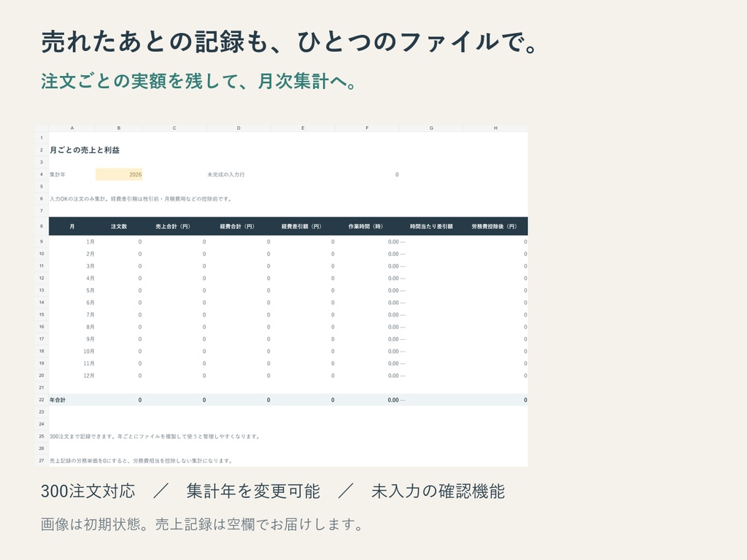Click 労務費控除後 value in the 5月 row
747x560 pixels.
click(525, 290)
